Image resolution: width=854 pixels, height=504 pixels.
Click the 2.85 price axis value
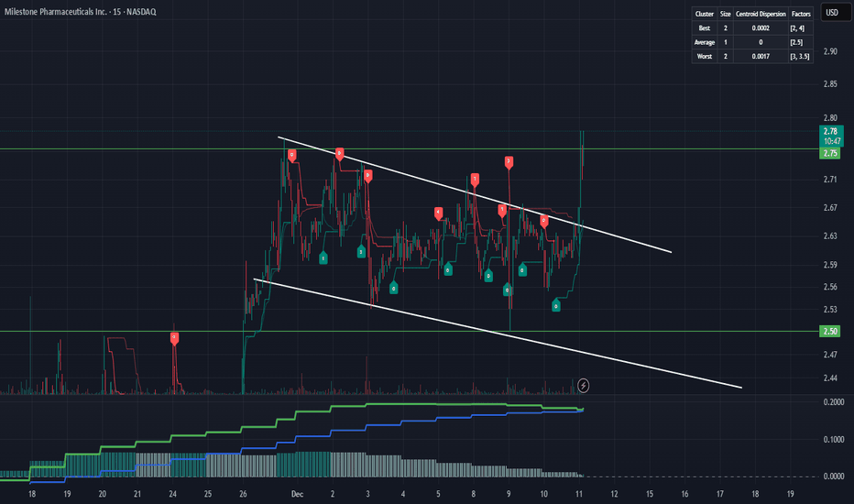pyautogui.click(x=830, y=84)
